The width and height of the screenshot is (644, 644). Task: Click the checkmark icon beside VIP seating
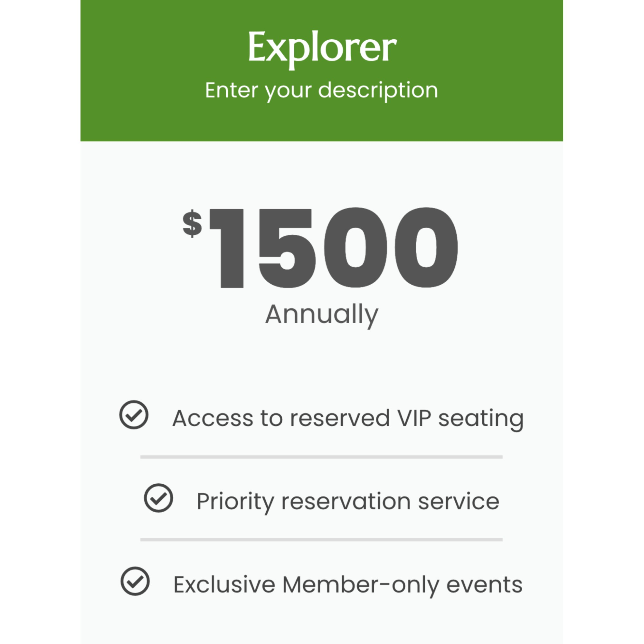click(x=134, y=415)
